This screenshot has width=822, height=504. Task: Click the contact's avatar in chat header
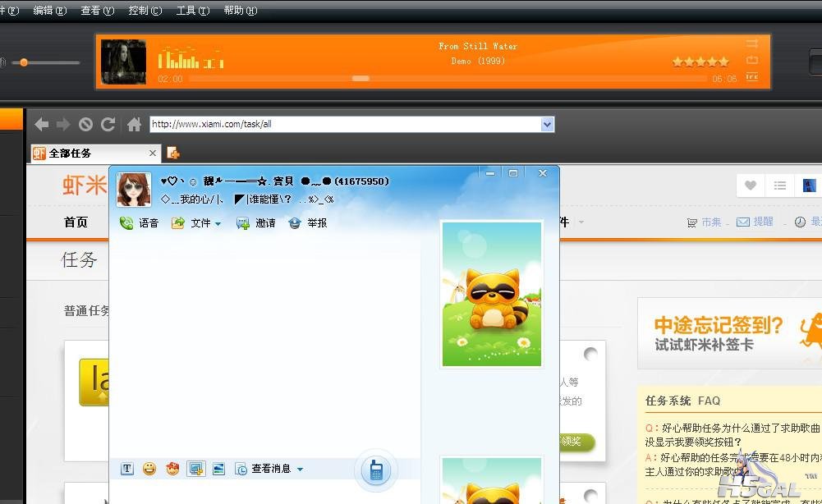click(x=134, y=190)
